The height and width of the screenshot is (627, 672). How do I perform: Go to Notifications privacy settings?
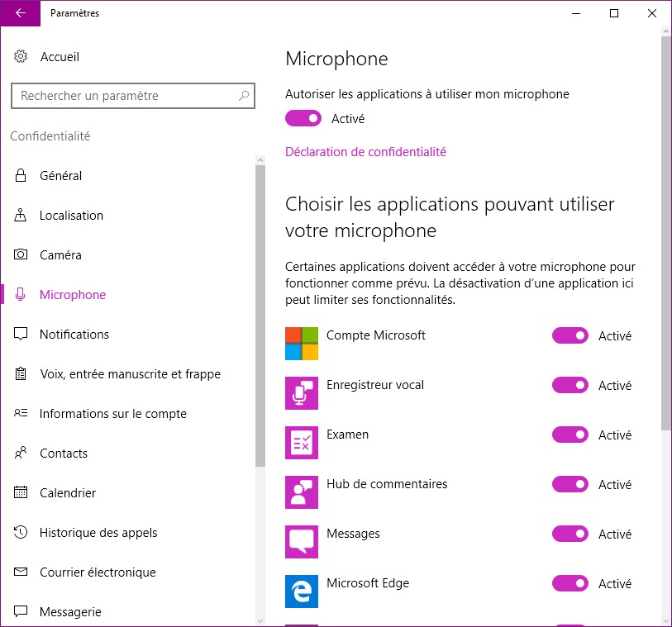[x=128, y=334]
